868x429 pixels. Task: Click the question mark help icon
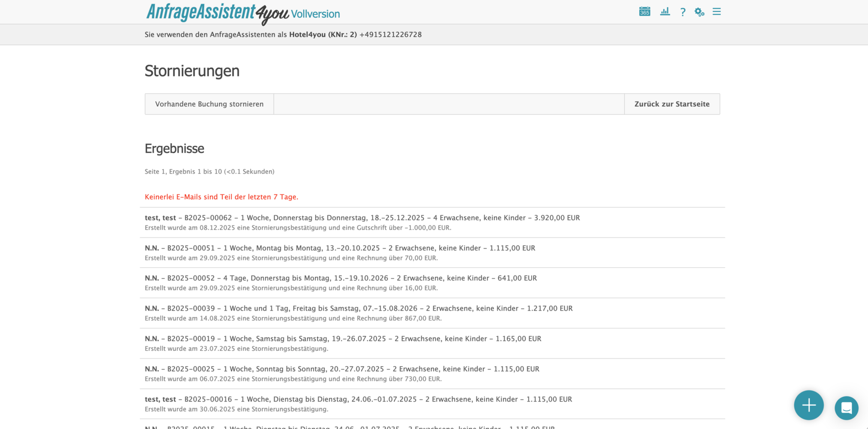click(683, 12)
